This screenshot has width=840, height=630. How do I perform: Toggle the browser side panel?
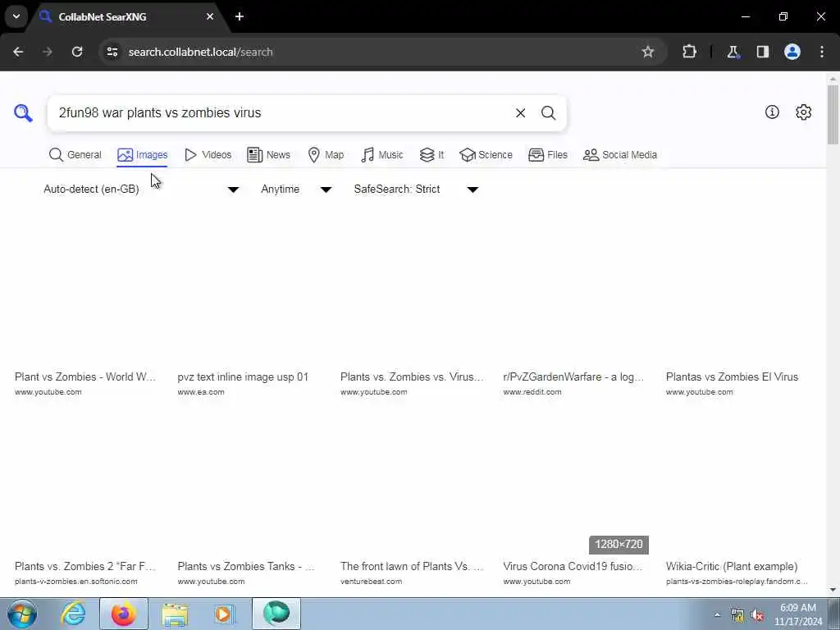(x=763, y=52)
